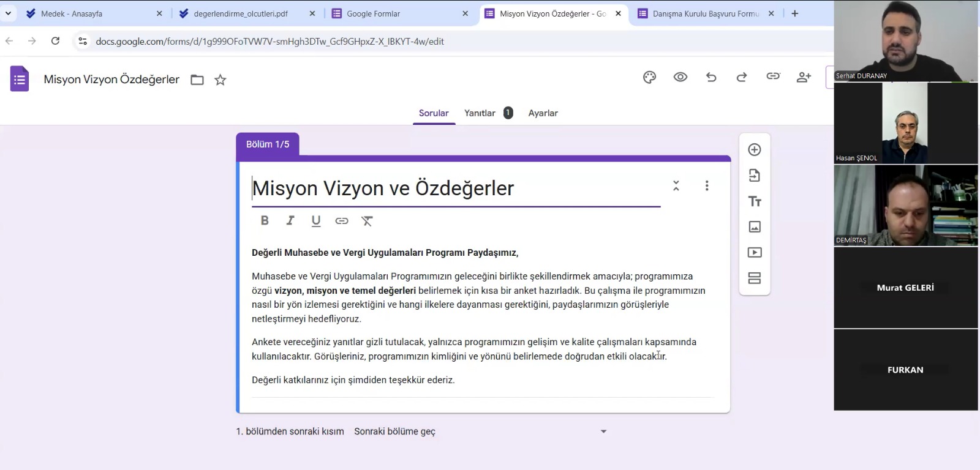Open section three-dot options menu

click(x=707, y=185)
